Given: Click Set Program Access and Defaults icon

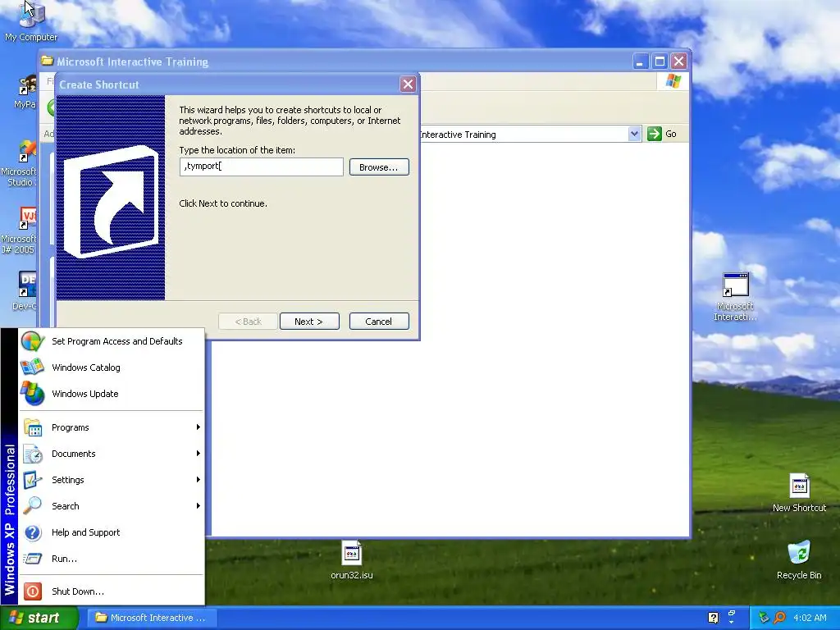Looking at the screenshot, I should click(x=33, y=341).
